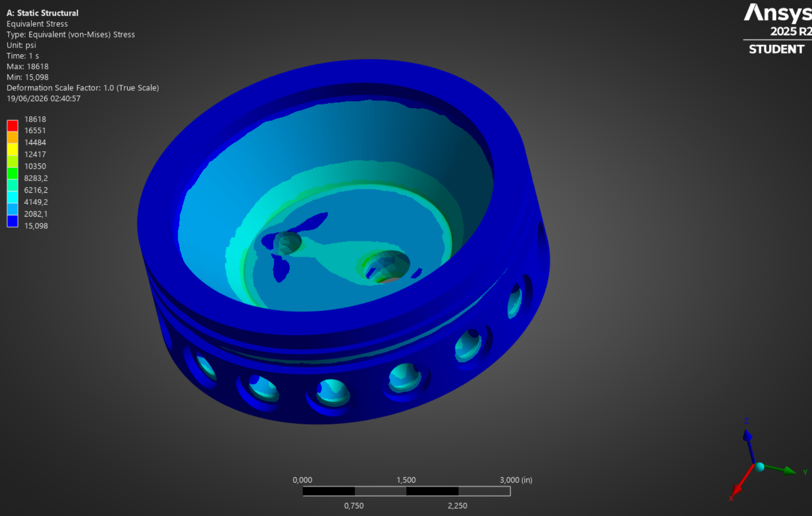Click the legend value 14484
812x516 pixels.
35,143
